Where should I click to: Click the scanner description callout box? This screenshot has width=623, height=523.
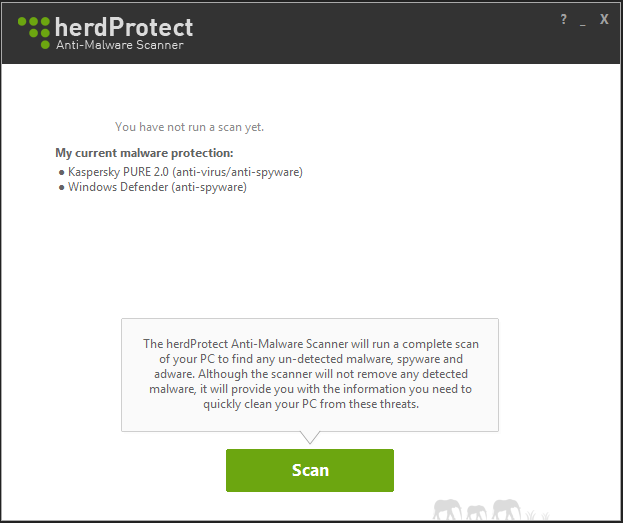click(x=310, y=375)
